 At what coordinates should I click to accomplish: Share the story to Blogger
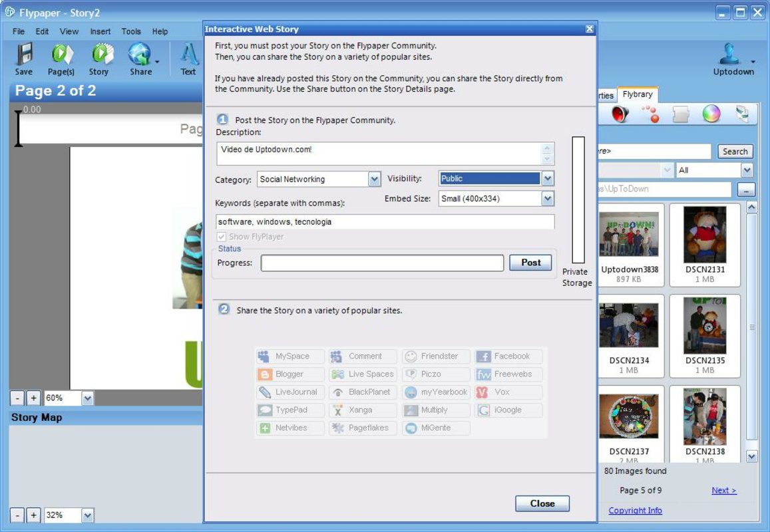click(290, 374)
